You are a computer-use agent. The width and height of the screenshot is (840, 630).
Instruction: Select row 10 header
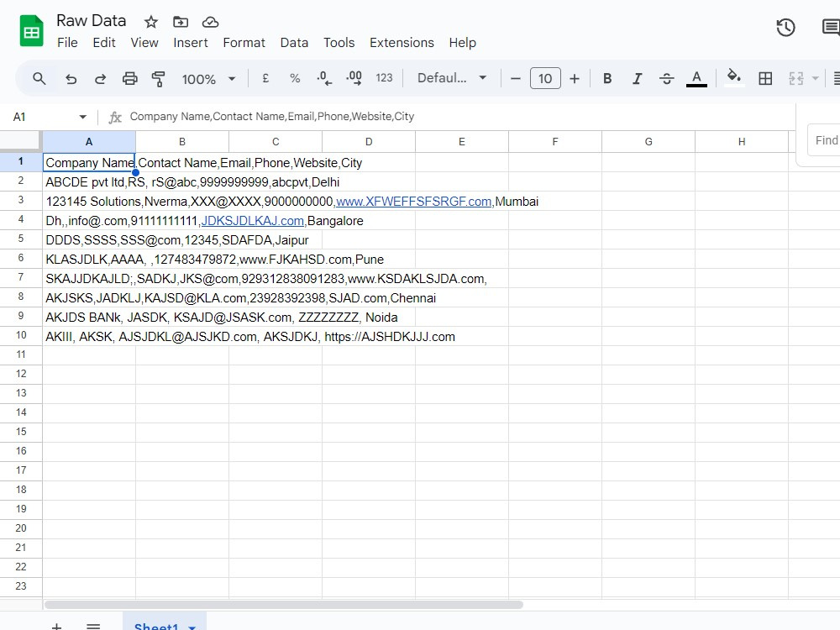pos(21,335)
